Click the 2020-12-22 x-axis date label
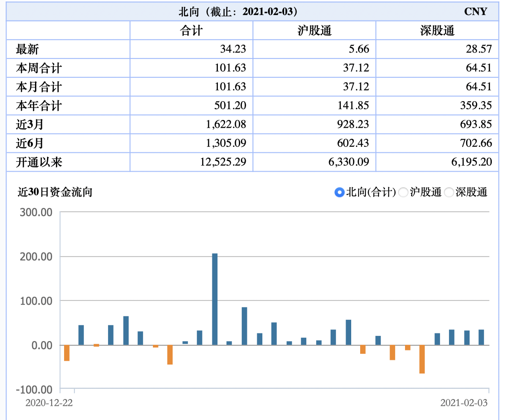The image size is (505, 420). (x=49, y=403)
